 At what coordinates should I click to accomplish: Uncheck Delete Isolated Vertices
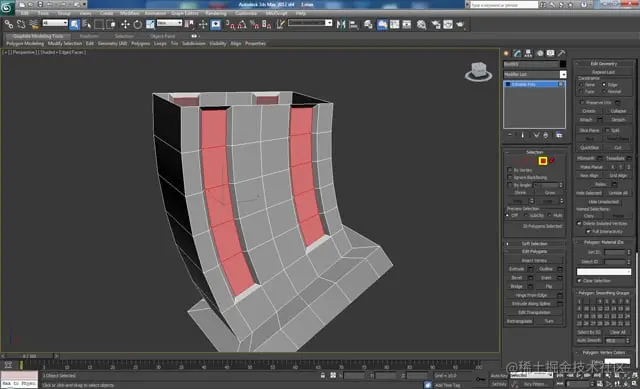coord(579,223)
